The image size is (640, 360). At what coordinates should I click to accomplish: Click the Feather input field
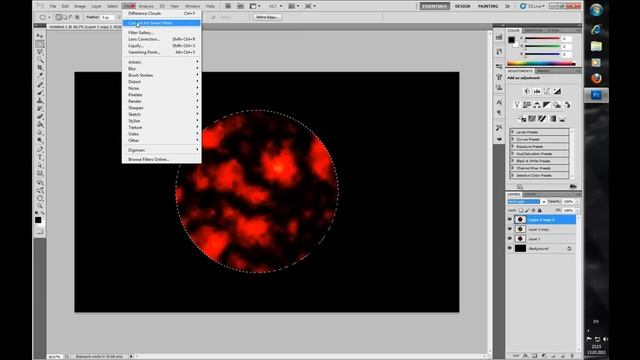pyautogui.click(x=107, y=17)
